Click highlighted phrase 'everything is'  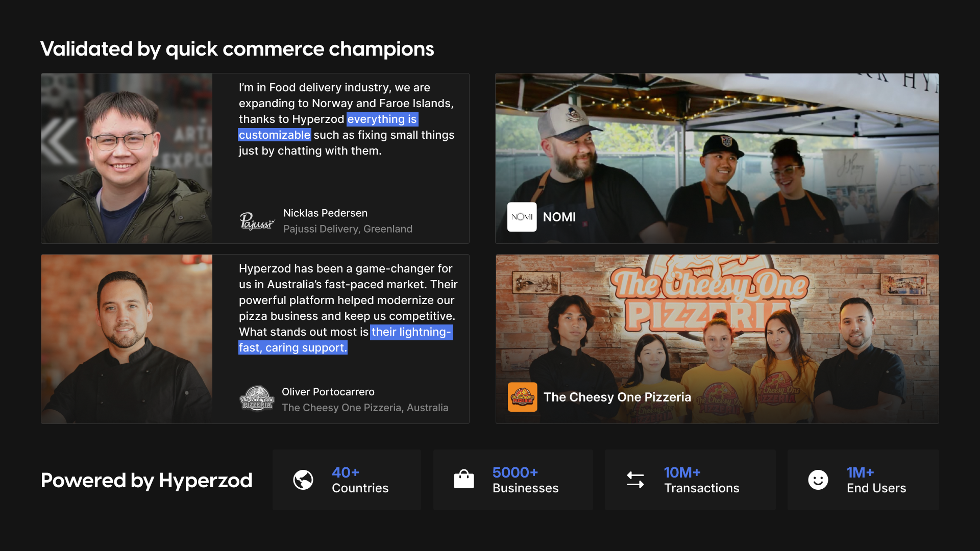click(382, 119)
